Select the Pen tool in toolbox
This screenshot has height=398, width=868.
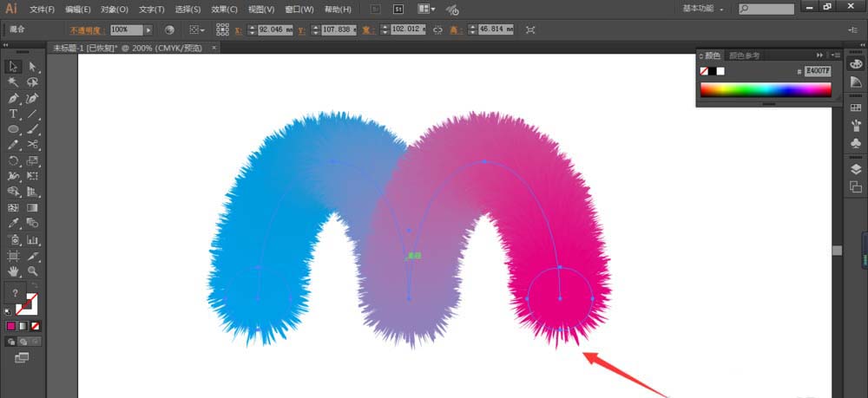[14, 98]
